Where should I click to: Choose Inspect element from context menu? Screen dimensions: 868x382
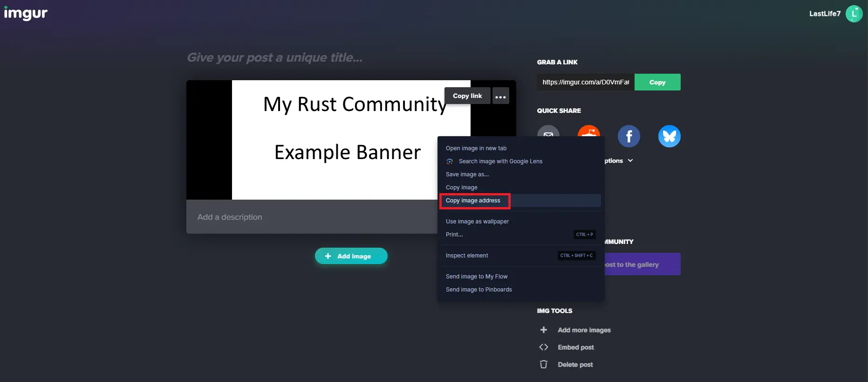(x=467, y=256)
